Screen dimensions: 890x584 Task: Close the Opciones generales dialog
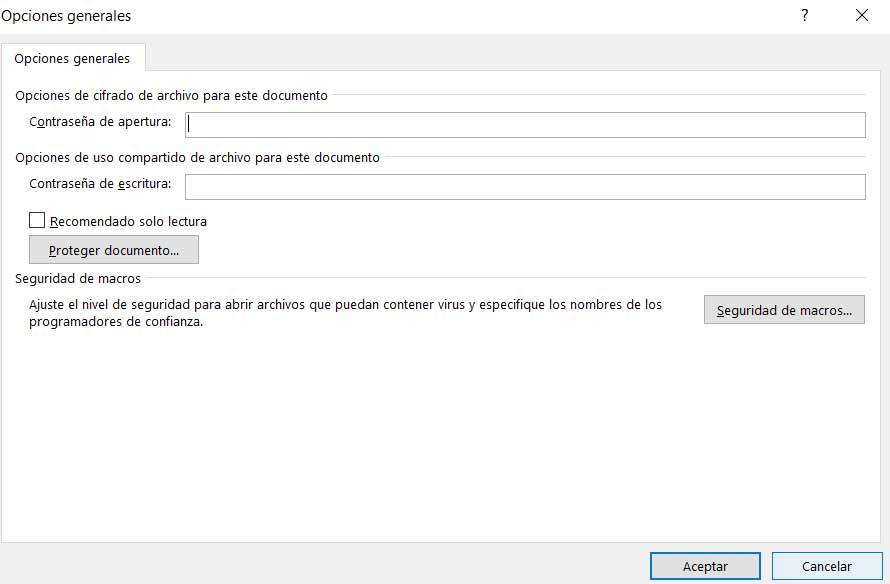point(862,15)
